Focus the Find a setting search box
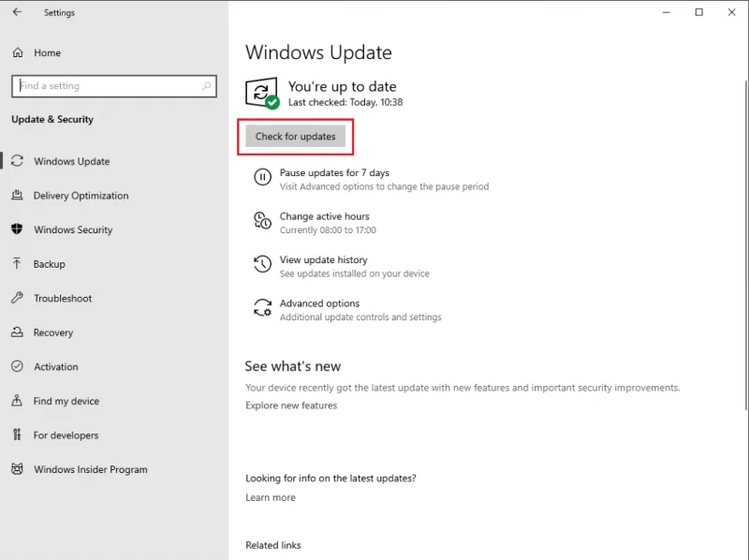Screen dimensions: 749x560 (114, 86)
